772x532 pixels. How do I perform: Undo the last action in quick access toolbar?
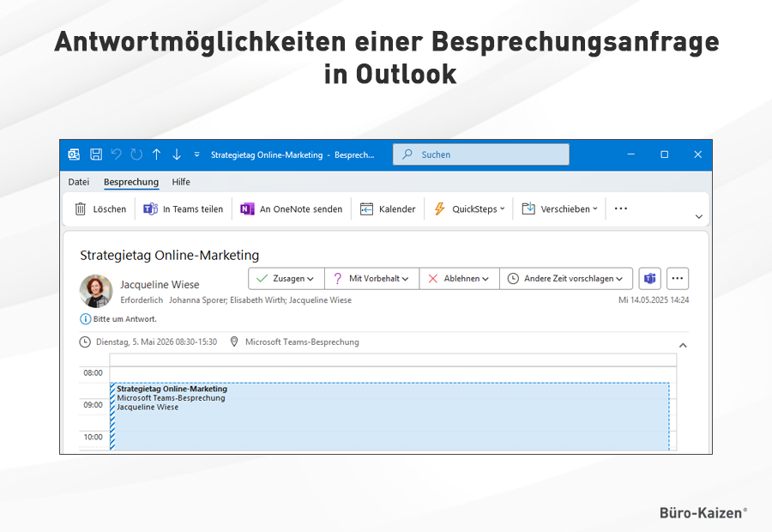click(116, 154)
